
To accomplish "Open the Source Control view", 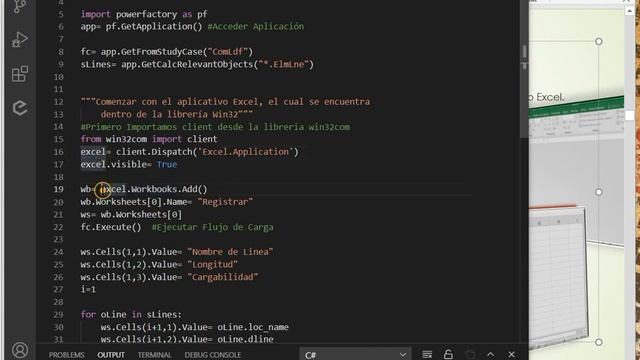I will (19, 6).
